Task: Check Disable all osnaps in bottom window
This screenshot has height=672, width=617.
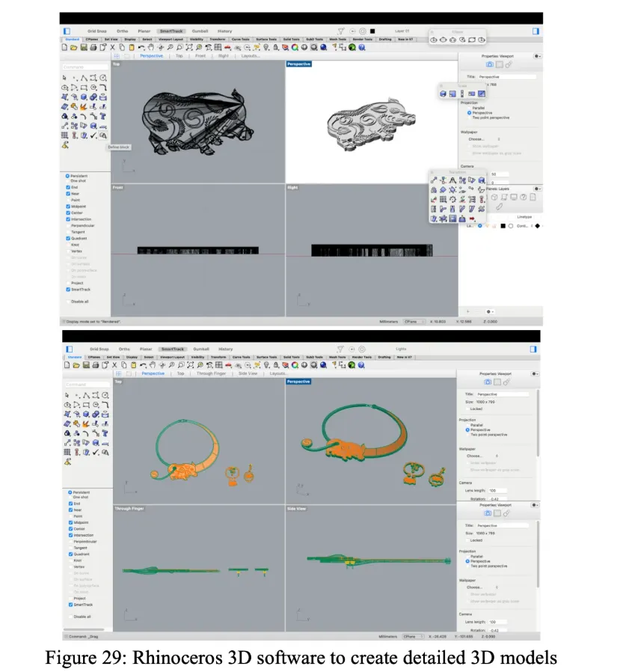Action: click(70, 617)
